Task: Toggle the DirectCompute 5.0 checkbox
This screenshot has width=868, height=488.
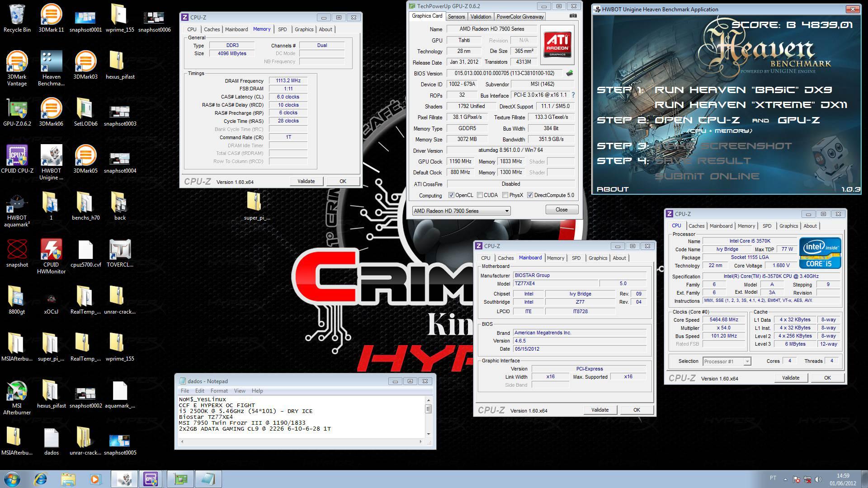Action: pyautogui.click(x=530, y=195)
